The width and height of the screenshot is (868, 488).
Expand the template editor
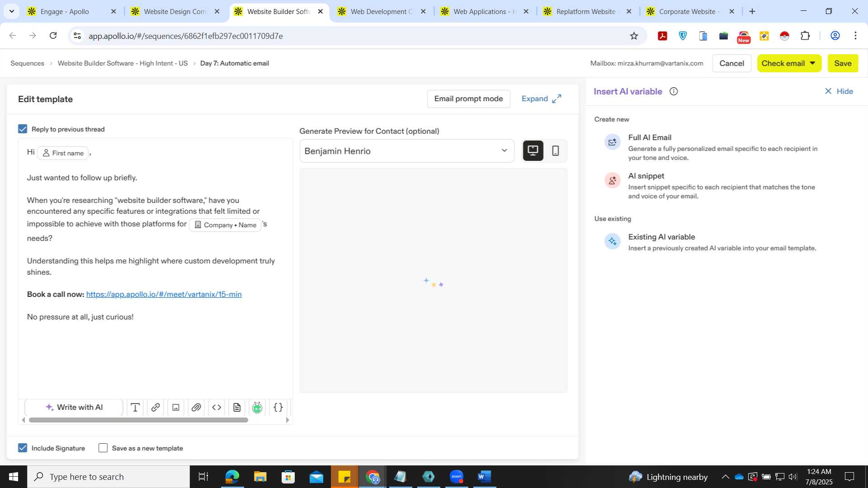pyautogui.click(x=541, y=99)
